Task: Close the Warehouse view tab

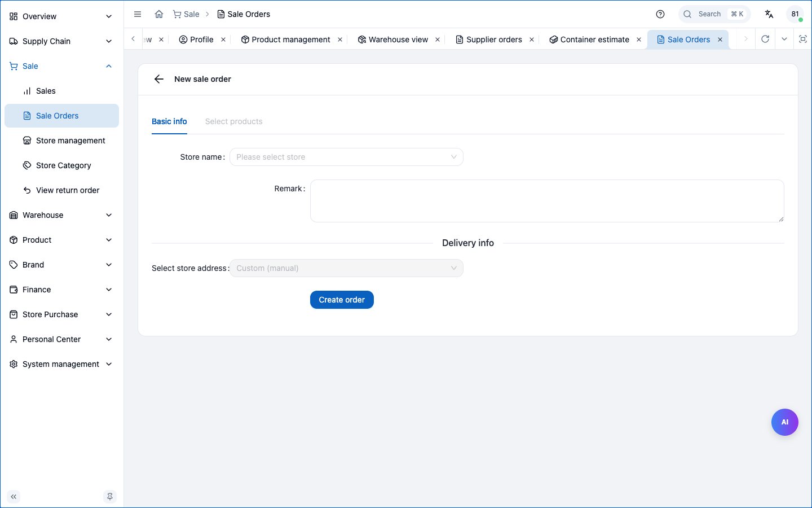Action: [438, 40]
